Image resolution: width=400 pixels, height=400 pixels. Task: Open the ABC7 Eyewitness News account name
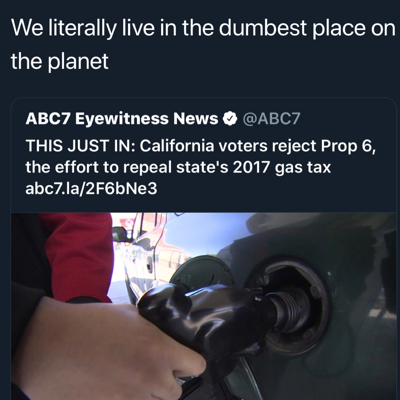122,119
